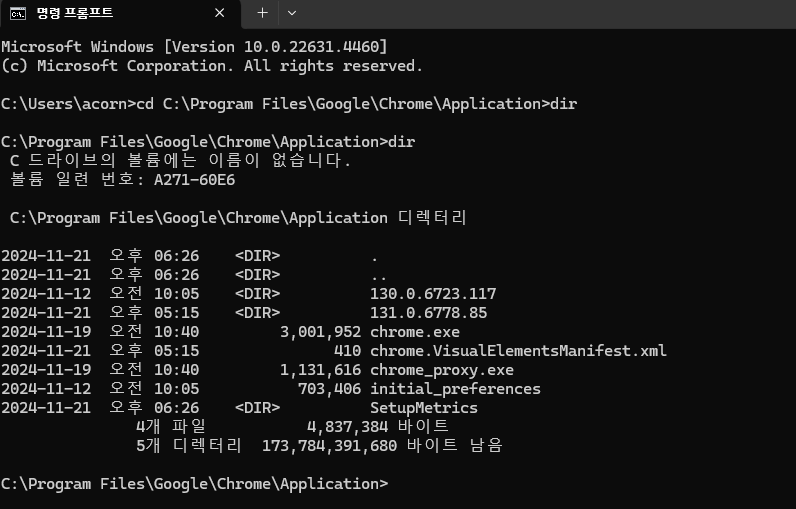Click the command prompt tab icon
Image resolution: width=796 pixels, height=509 pixels.
[18, 13]
